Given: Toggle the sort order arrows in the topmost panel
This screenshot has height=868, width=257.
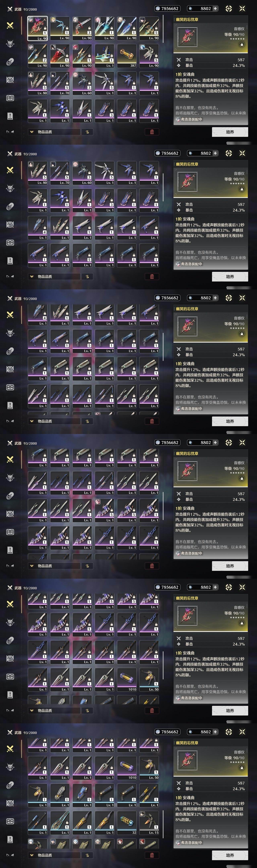Looking at the screenshot, I should click(x=87, y=132).
